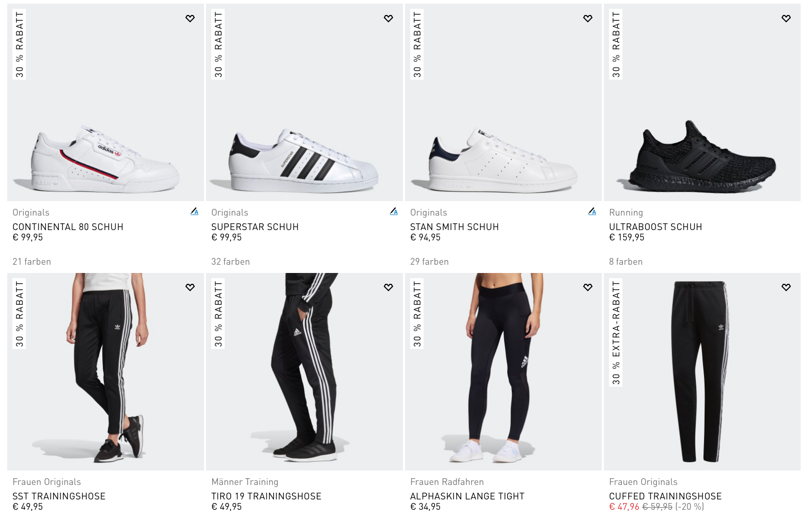Toggle wishlist for Stan Smith Schuh
This screenshot has width=812, height=517.
pyautogui.click(x=587, y=18)
